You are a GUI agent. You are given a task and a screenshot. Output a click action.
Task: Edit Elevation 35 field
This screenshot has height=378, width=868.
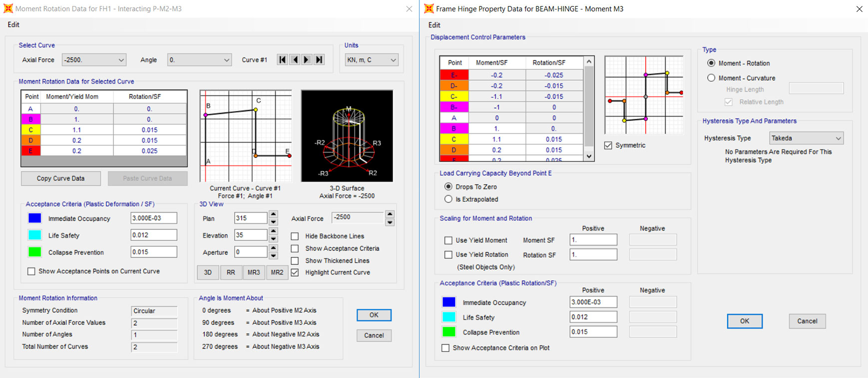coord(251,235)
